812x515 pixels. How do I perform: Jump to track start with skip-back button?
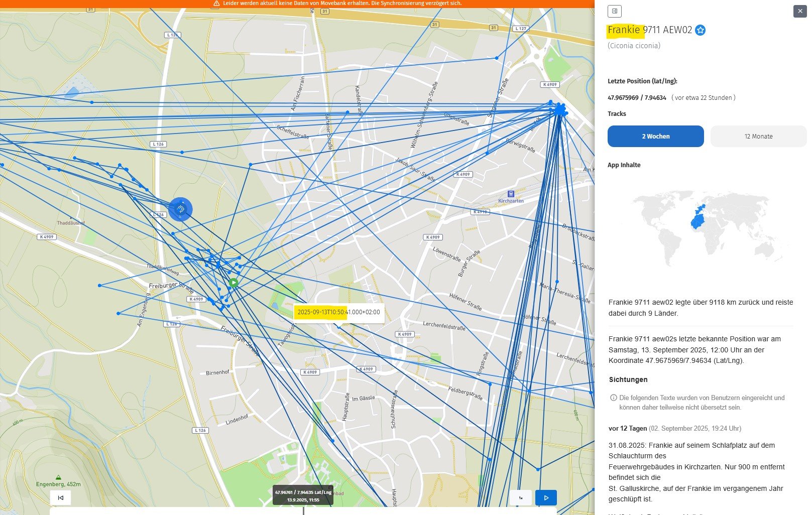(61, 498)
